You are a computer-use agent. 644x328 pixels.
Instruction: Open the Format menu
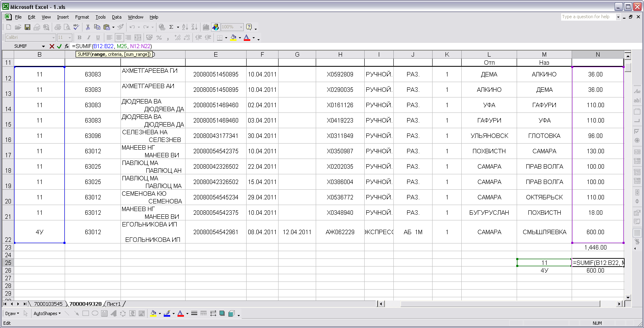tap(82, 17)
